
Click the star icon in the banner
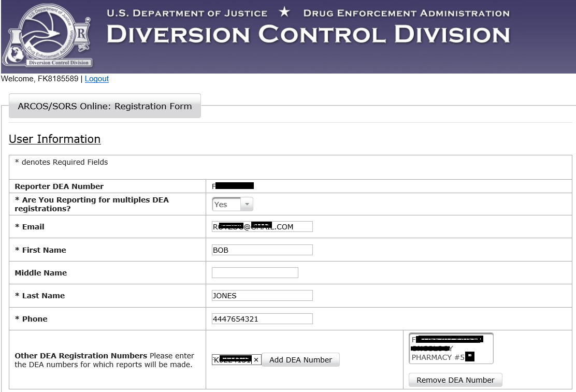coord(284,12)
